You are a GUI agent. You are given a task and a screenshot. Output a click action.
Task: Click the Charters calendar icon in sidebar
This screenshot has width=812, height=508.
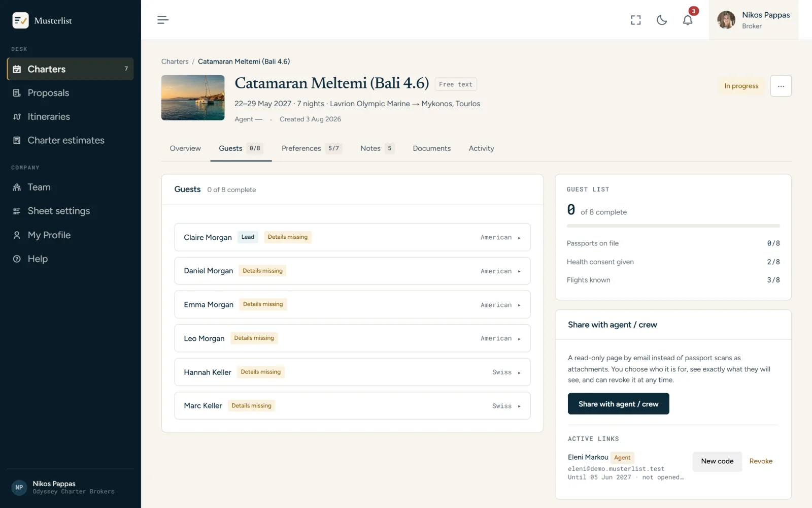[17, 69]
